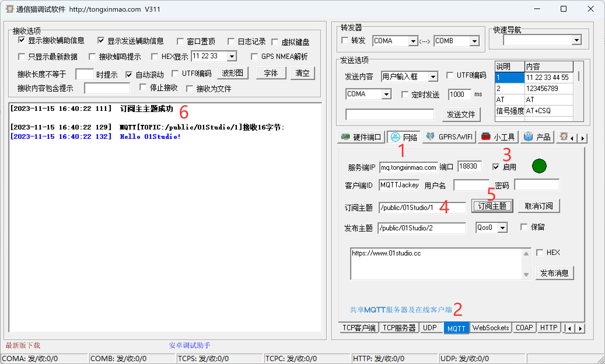Click 清空 clear button
This screenshot has width=605, height=364.
coord(302,73)
